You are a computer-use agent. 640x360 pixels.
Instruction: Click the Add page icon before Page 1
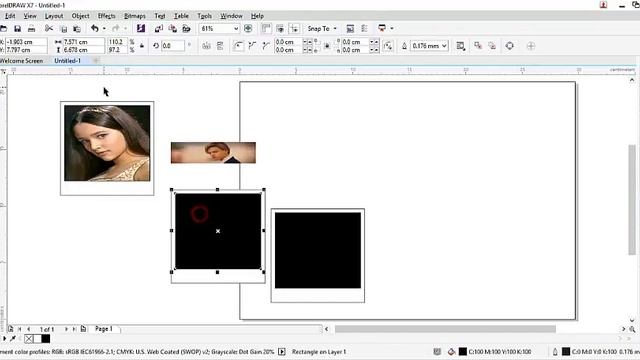click(x=83, y=329)
